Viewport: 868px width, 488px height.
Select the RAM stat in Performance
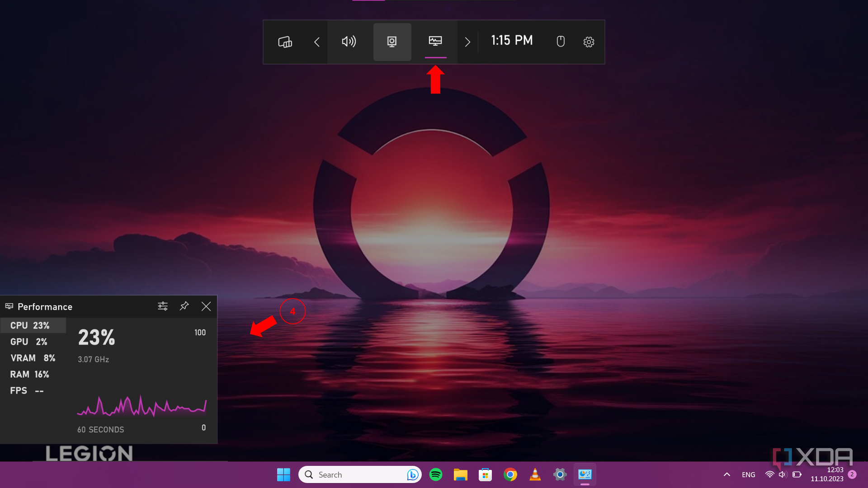coord(30,374)
